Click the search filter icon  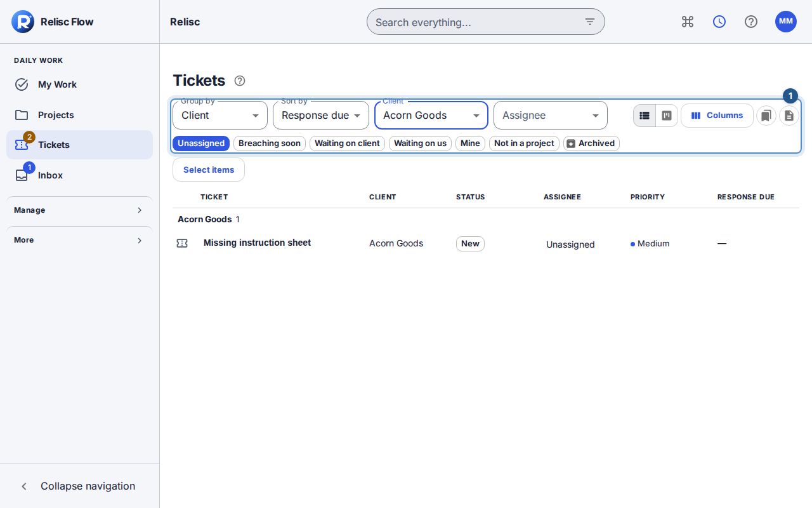click(x=590, y=22)
